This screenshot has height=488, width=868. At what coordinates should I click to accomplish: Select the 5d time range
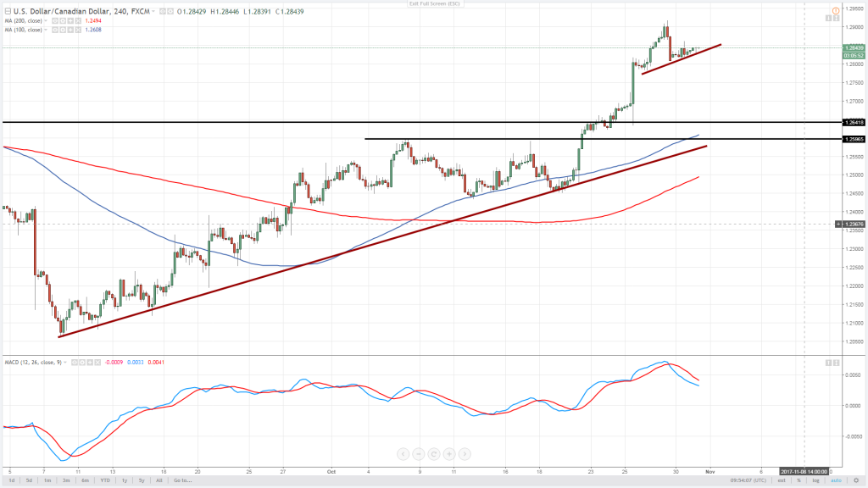tap(29, 480)
